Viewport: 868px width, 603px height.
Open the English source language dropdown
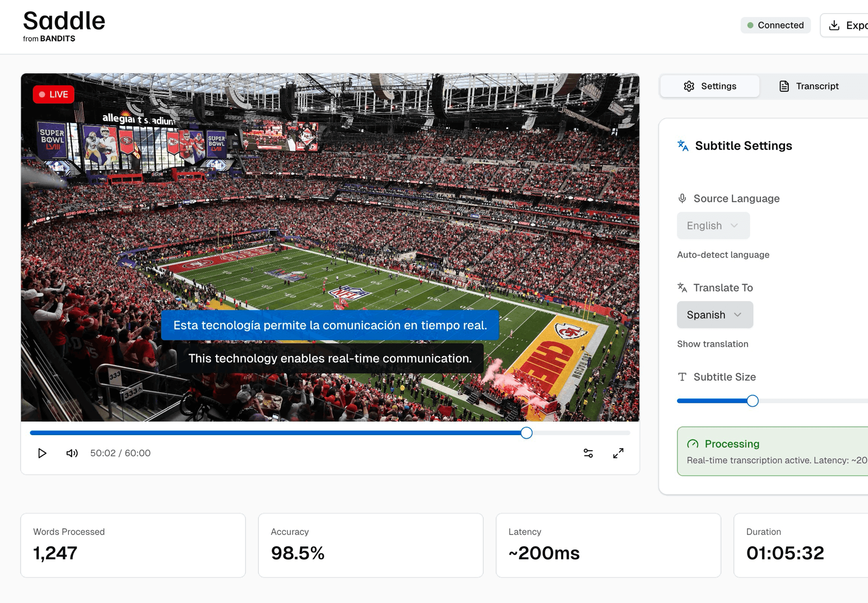[x=713, y=225]
